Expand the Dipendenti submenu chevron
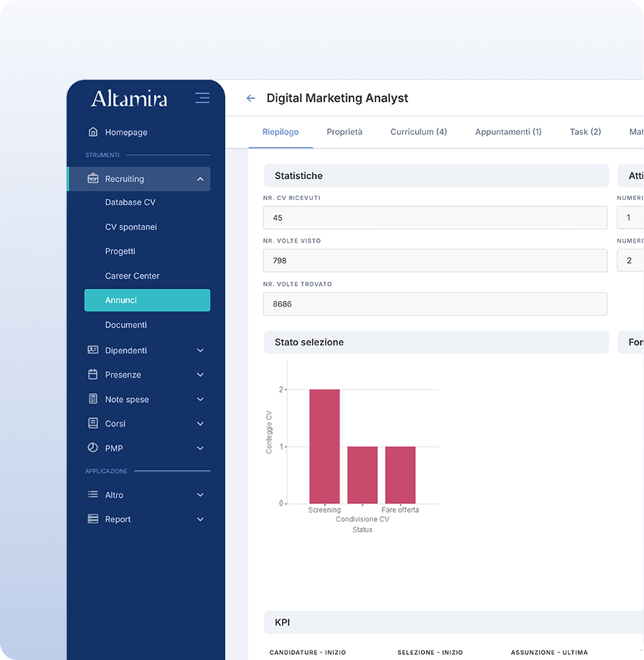The height and width of the screenshot is (660, 644). [200, 351]
